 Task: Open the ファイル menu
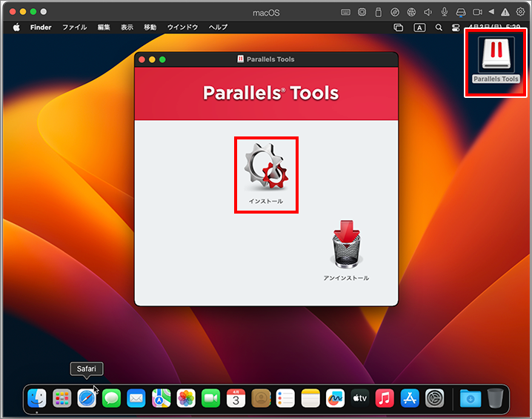[x=75, y=27]
